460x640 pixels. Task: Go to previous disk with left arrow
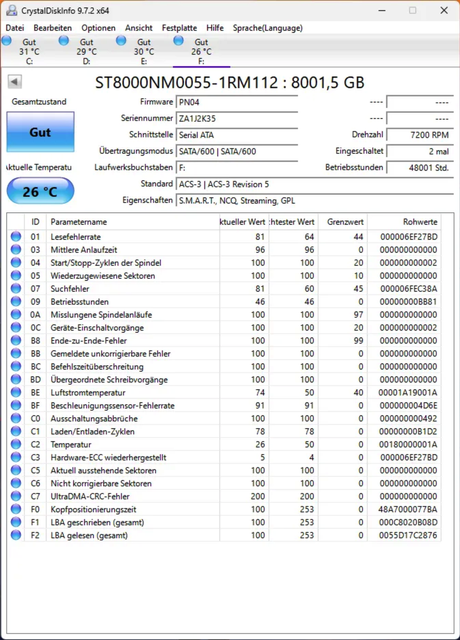coord(15,82)
